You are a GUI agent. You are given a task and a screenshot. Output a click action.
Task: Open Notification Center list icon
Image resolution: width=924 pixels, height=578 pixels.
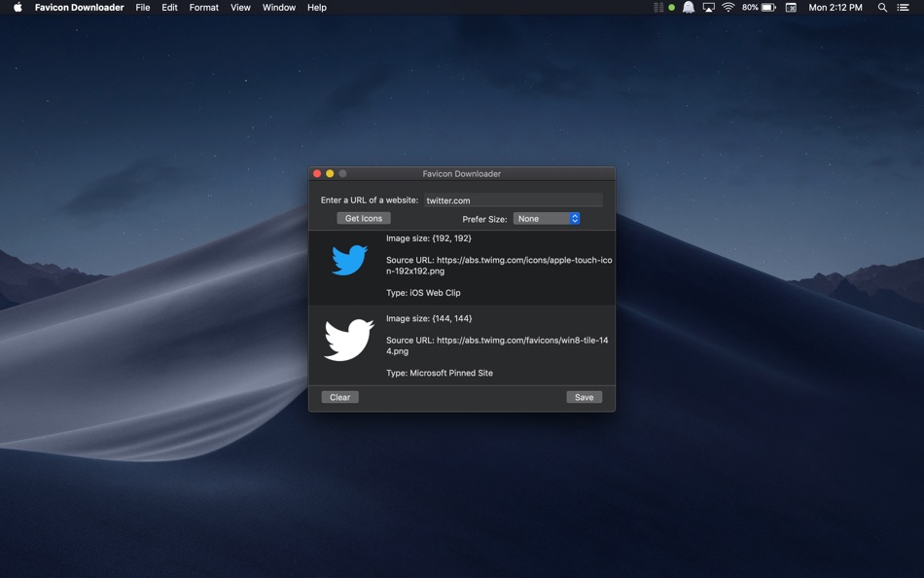click(x=903, y=7)
